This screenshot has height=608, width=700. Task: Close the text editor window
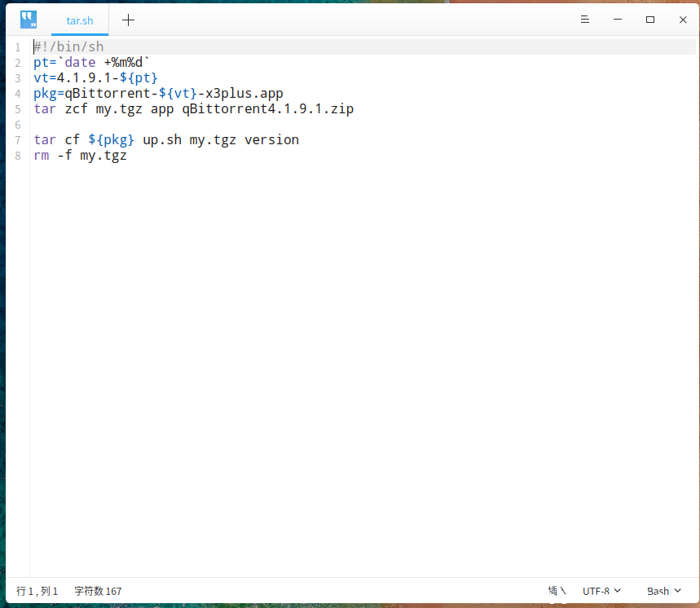click(683, 20)
